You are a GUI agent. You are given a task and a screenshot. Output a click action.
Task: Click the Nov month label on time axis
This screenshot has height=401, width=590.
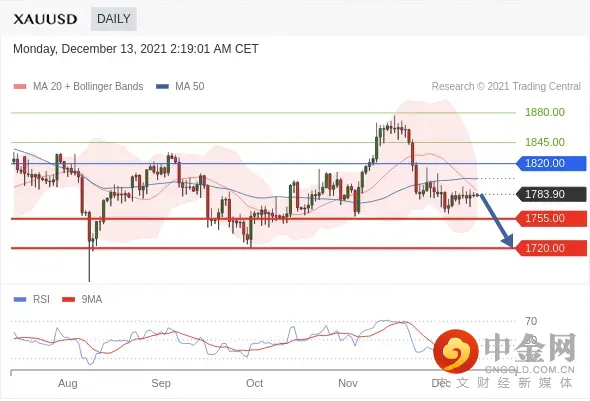(x=348, y=383)
